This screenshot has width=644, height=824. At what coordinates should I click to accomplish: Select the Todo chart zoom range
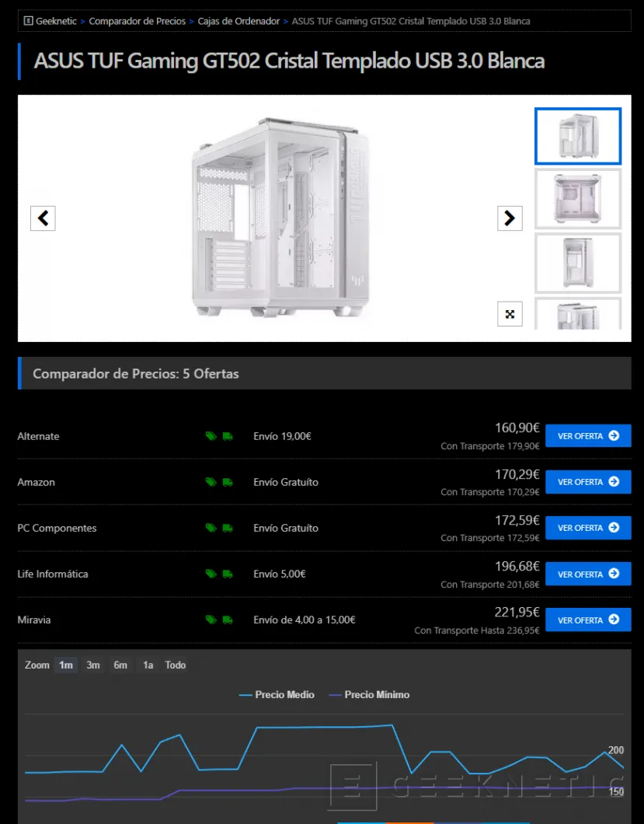point(175,665)
